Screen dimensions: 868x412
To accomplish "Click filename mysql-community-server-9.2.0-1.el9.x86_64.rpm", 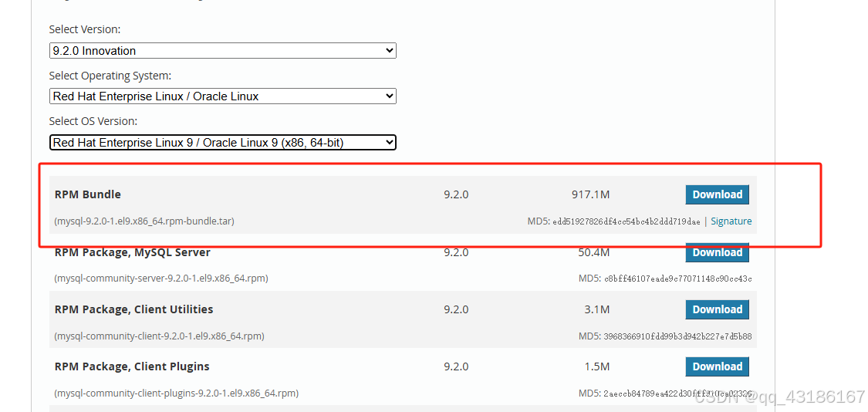I will coord(161,278).
